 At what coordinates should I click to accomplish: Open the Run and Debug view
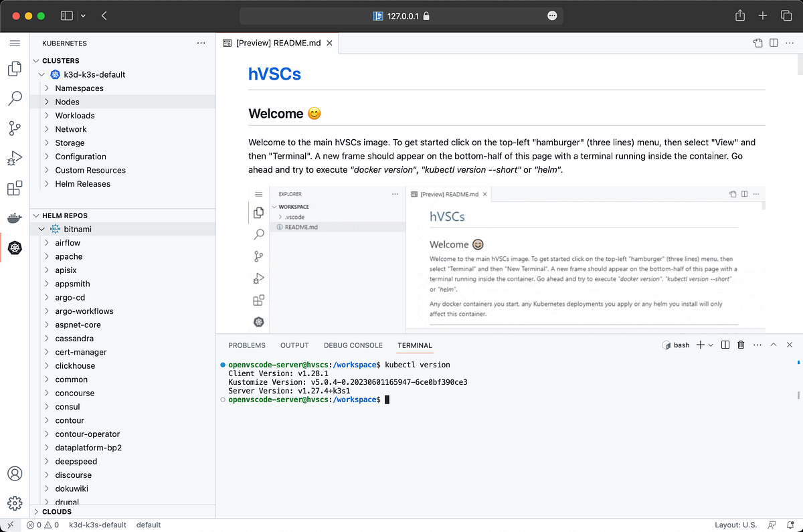[x=15, y=158]
